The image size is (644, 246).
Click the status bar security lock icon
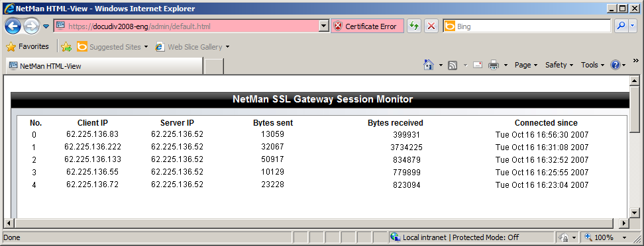(x=564, y=237)
